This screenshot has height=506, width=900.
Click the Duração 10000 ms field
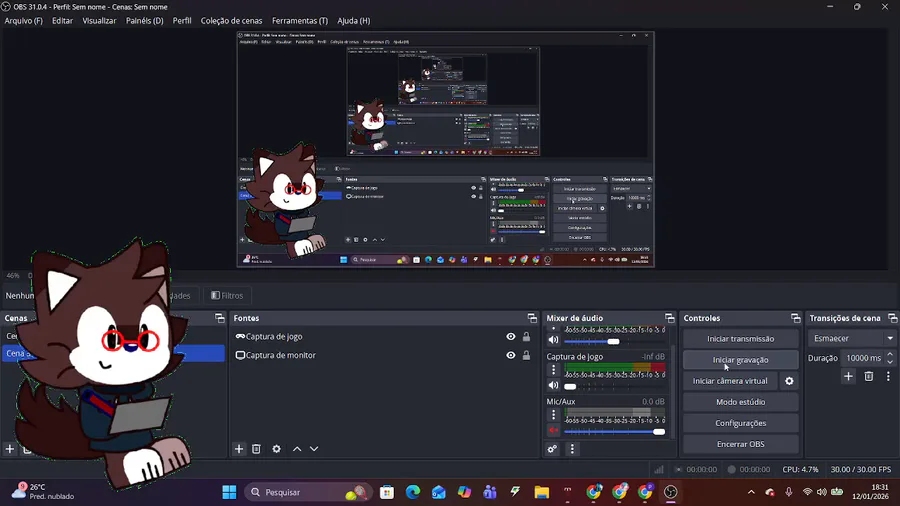coord(863,358)
